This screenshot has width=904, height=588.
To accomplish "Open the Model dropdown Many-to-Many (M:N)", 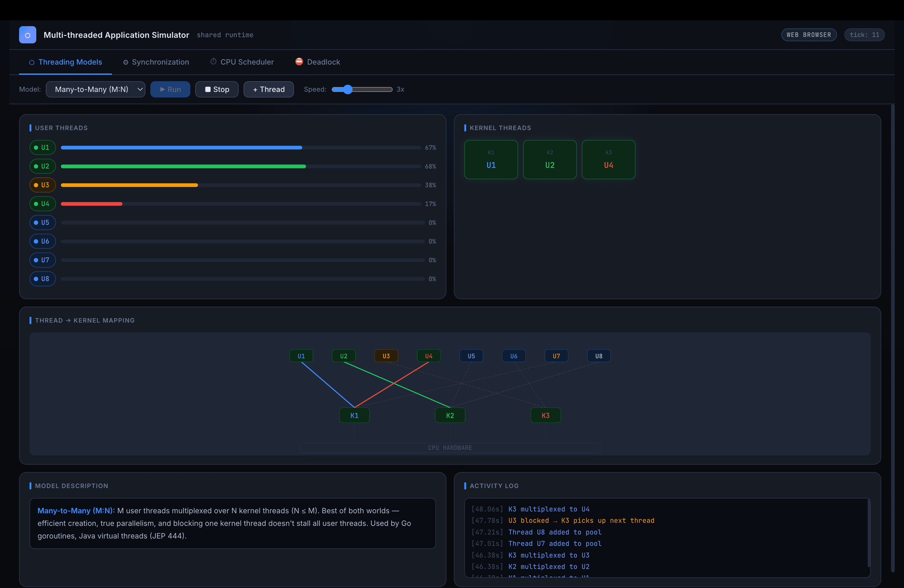I will tap(96, 89).
